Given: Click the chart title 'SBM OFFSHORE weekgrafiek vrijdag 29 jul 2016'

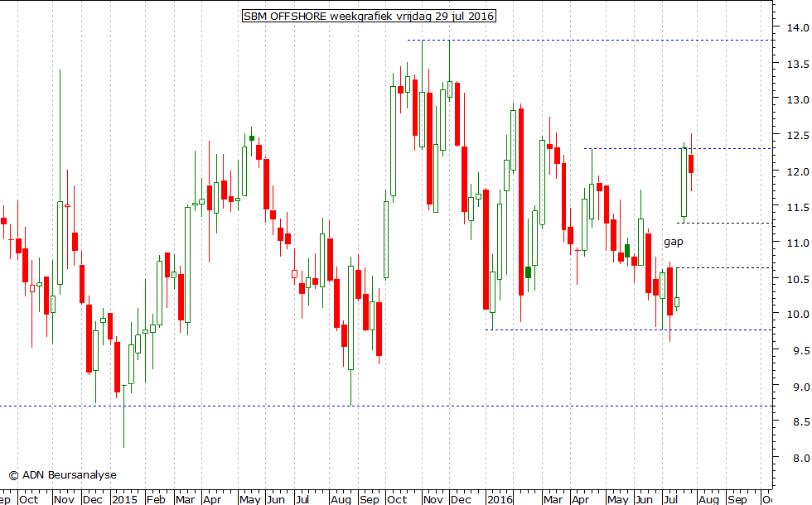Looking at the screenshot, I should point(369,16).
